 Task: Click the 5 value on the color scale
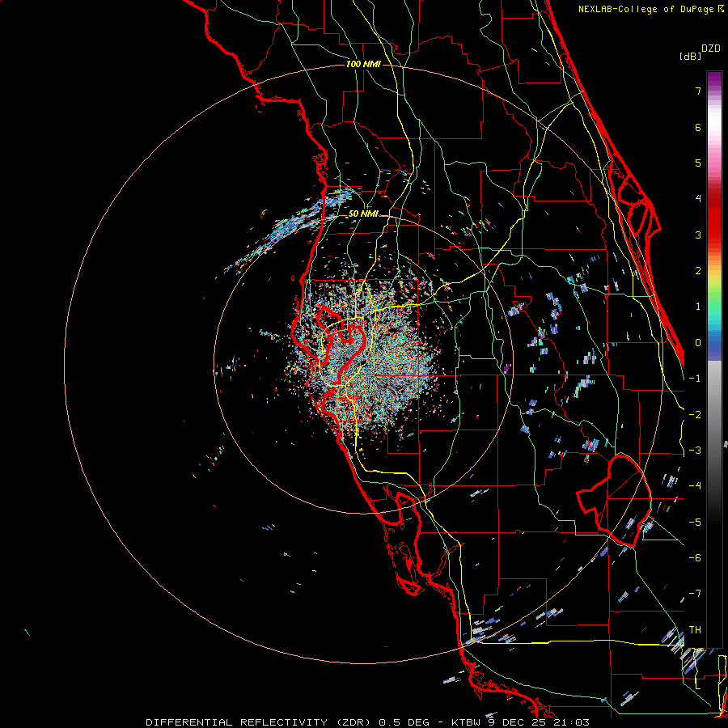tap(698, 163)
